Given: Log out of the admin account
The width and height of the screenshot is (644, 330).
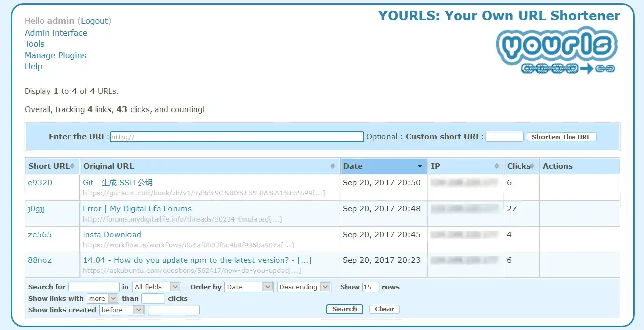Looking at the screenshot, I should (x=94, y=21).
